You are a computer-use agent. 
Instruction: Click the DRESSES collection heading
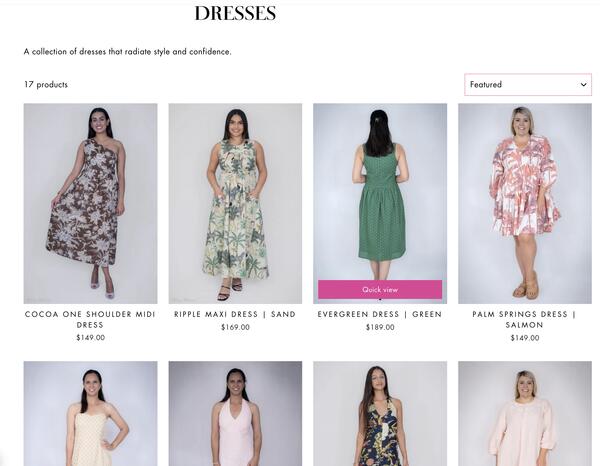click(x=235, y=13)
